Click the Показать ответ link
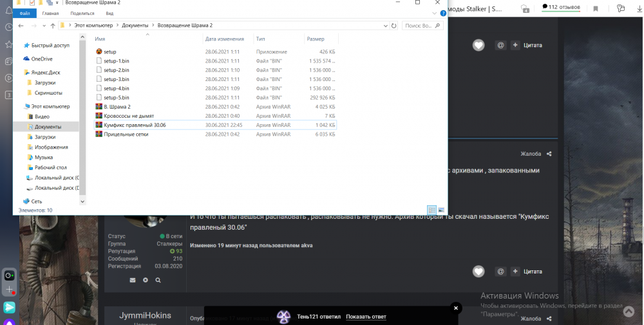Image resolution: width=644 pixels, height=325 pixels. pos(366,317)
